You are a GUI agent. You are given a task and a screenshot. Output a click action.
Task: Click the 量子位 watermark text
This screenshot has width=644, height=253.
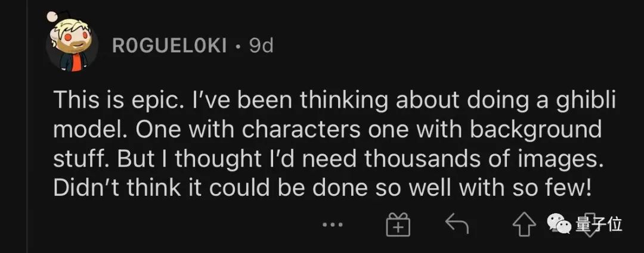599,224
